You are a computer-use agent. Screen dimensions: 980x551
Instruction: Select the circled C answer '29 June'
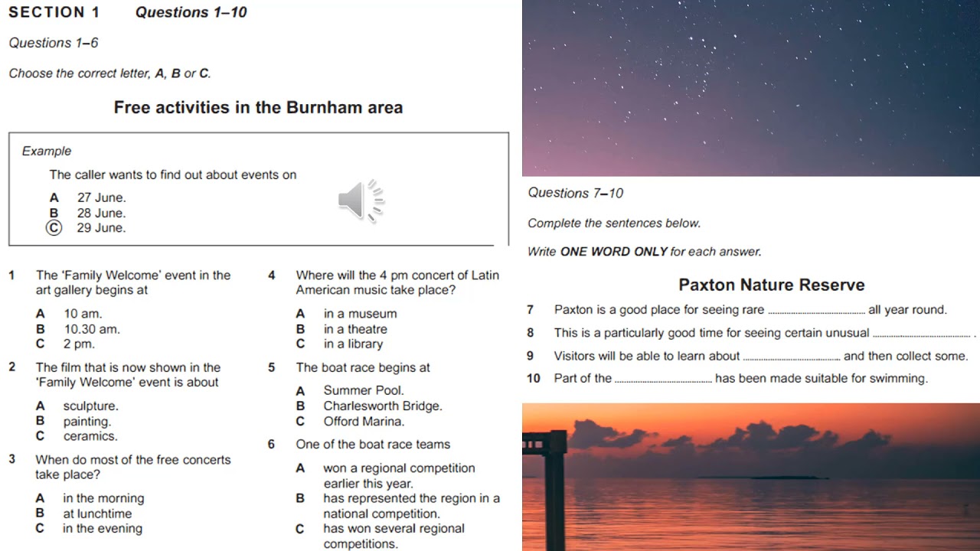click(87, 228)
